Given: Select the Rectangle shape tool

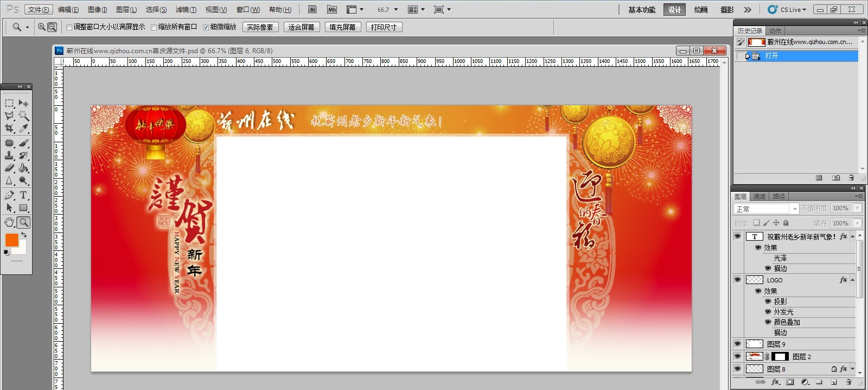Looking at the screenshot, I should pyautogui.click(x=23, y=207).
